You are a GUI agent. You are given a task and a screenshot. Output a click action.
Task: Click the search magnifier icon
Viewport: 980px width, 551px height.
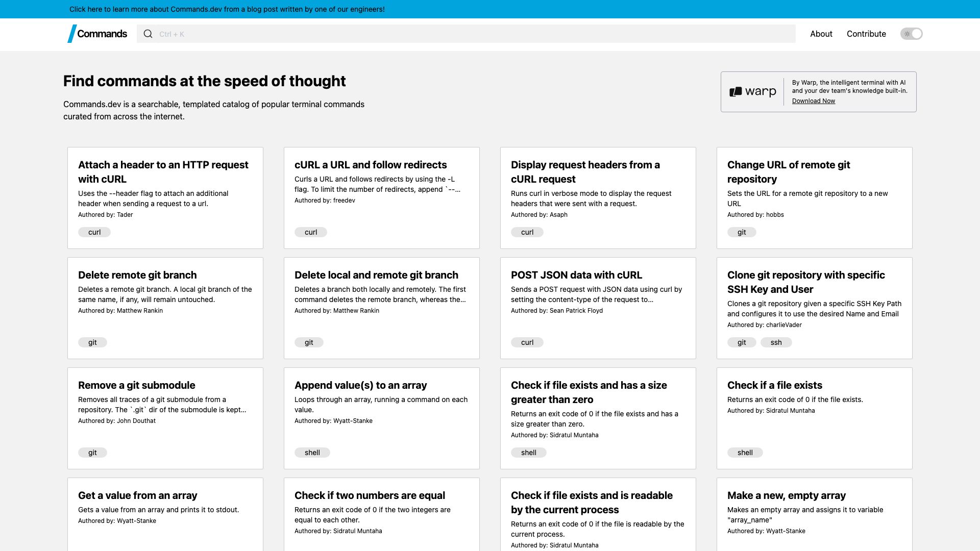pos(148,34)
